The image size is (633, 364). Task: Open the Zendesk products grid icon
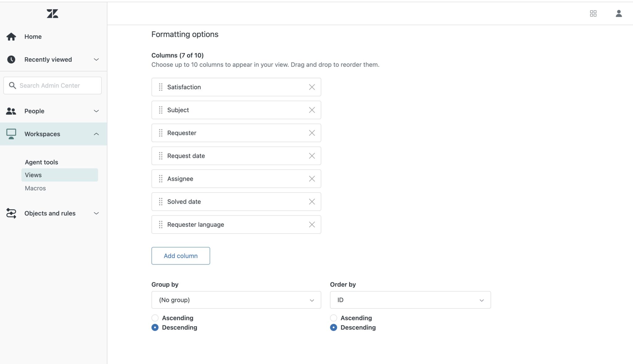[593, 13]
